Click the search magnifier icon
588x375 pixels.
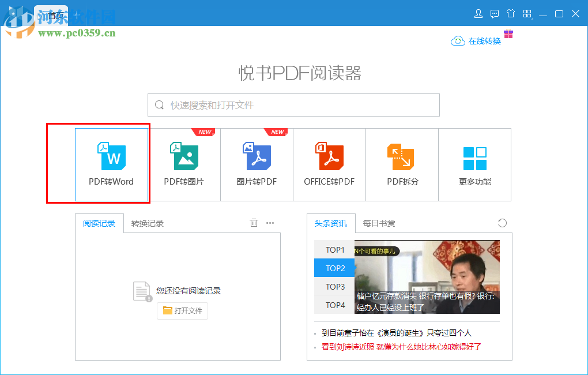[x=159, y=105]
